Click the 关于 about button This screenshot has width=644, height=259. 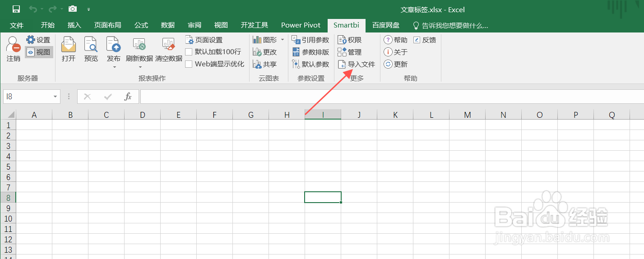coord(396,52)
